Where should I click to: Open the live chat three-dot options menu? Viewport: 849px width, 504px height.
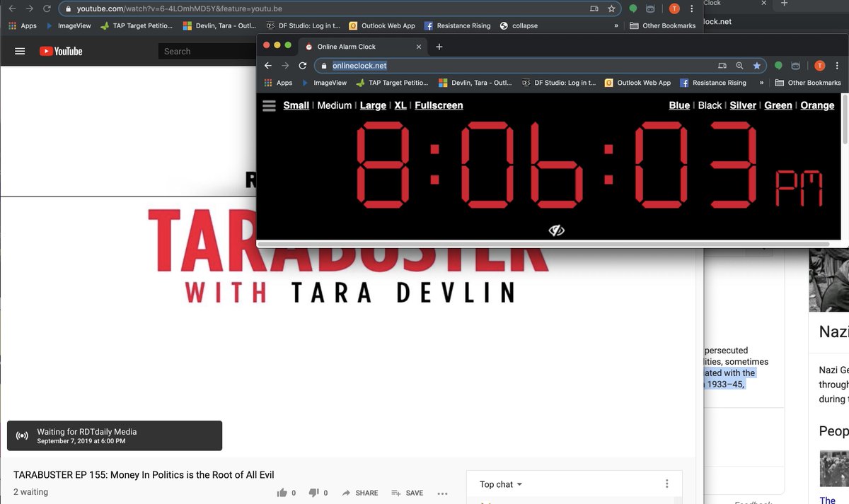[x=666, y=484]
